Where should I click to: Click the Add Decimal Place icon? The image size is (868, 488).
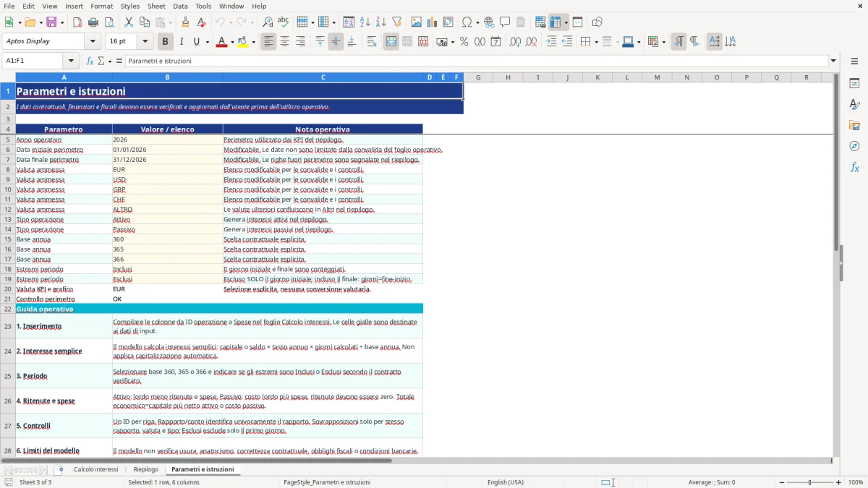[516, 42]
